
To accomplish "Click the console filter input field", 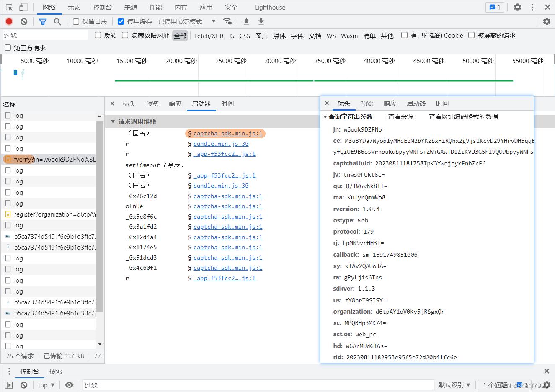I will [x=258, y=385].
